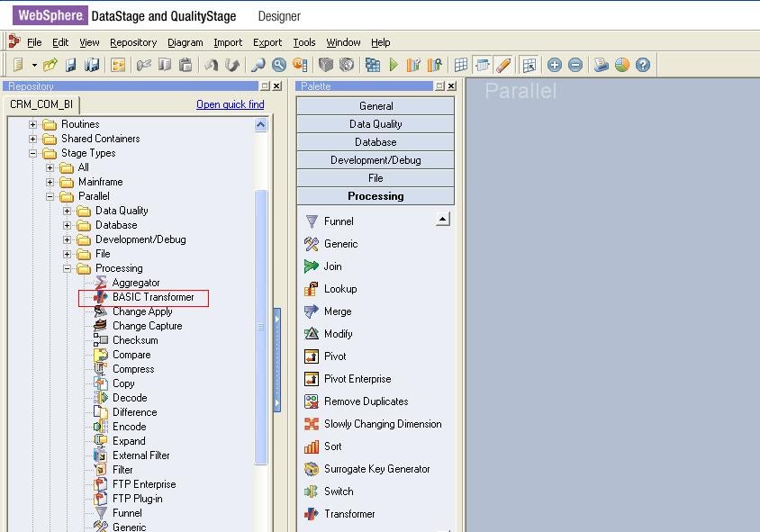Zoom in on the diagram
This screenshot has height=532, width=760.
pos(555,64)
